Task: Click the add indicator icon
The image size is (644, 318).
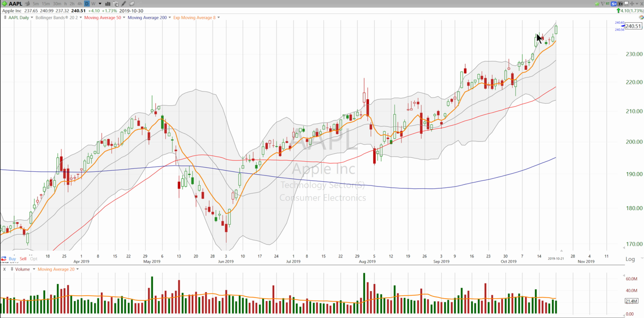Action: pos(116,4)
